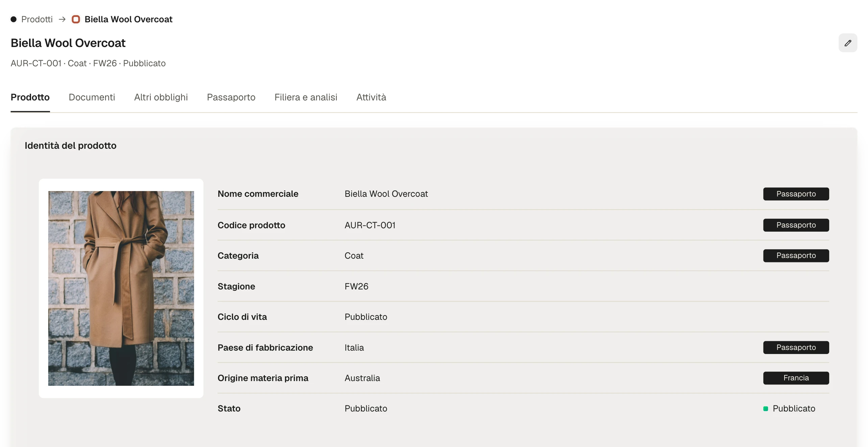The width and height of the screenshot is (868, 447).
Task: Click Passaporto badge in Codice prodotto row
Action: pos(796,225)
